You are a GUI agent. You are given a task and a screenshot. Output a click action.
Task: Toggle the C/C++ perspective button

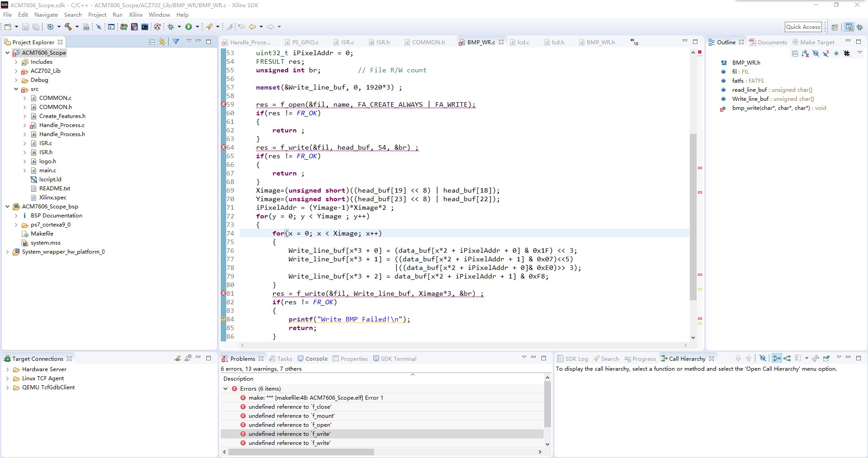pos(849,27)
